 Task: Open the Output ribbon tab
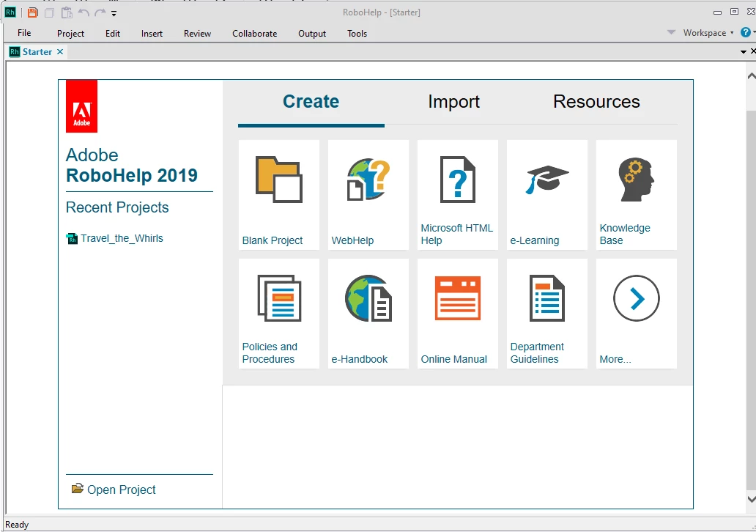point(312,33)
